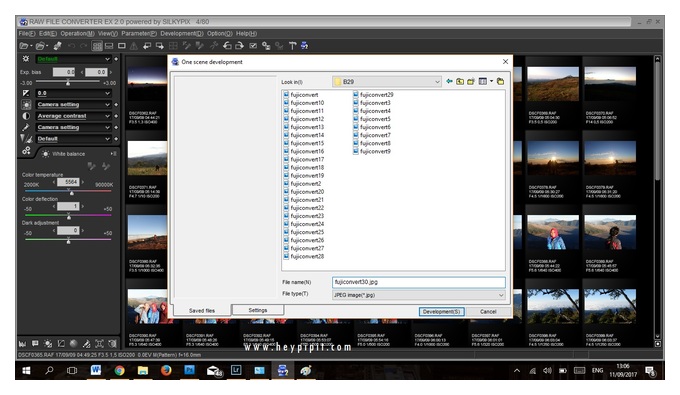Expand Camera setting white balance dropdown
680x395 pixels.
73,104
